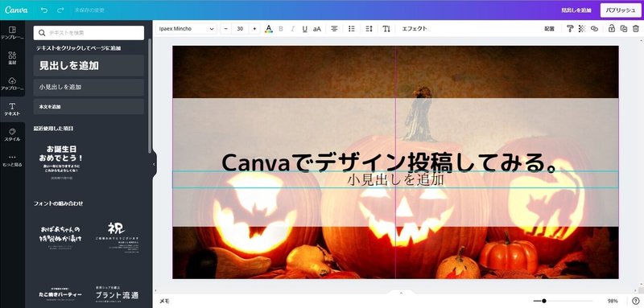Viewport: 644px width, 308px height.
Task: Select the プラント流通 font combination
Action: pyautogui.click(x=117, y=294)
